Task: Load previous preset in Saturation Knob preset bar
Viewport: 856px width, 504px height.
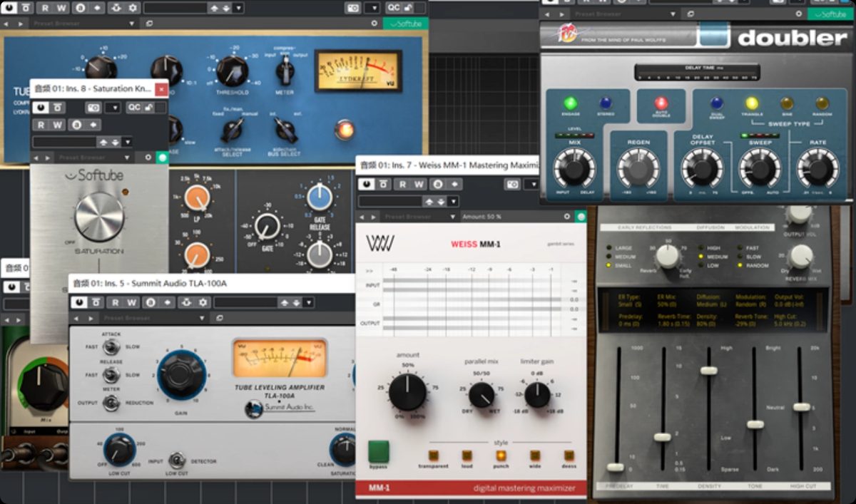Action: coord(36,158)
